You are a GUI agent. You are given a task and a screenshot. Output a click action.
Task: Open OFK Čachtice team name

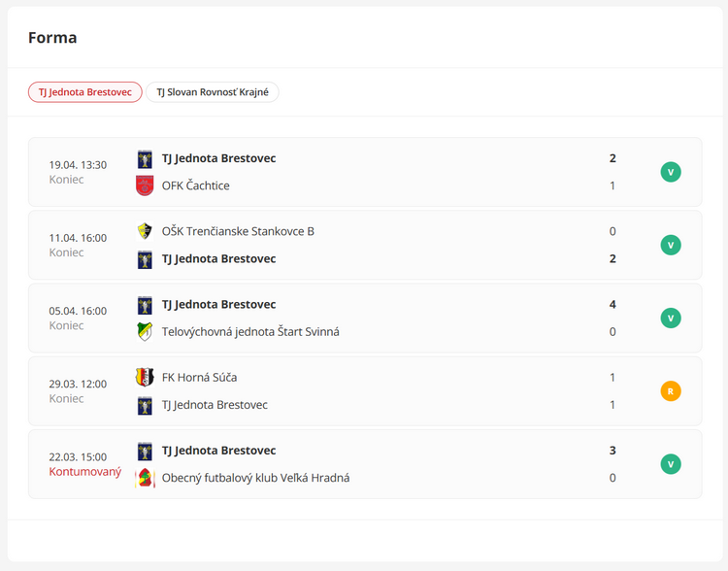195,185
